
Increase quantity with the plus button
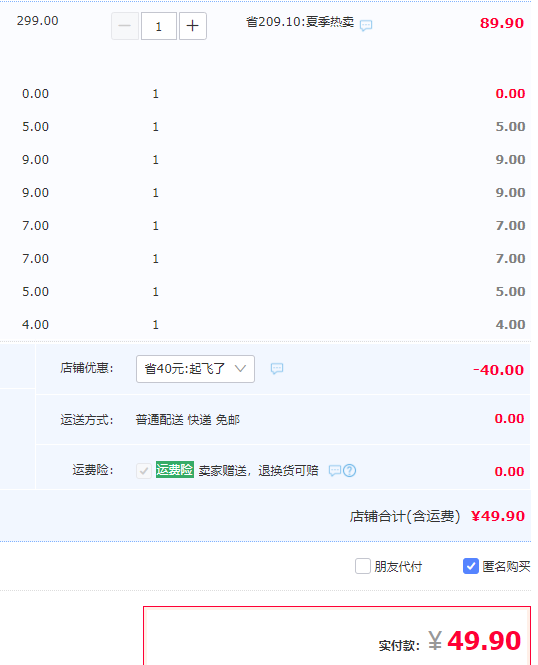(193, 26)
